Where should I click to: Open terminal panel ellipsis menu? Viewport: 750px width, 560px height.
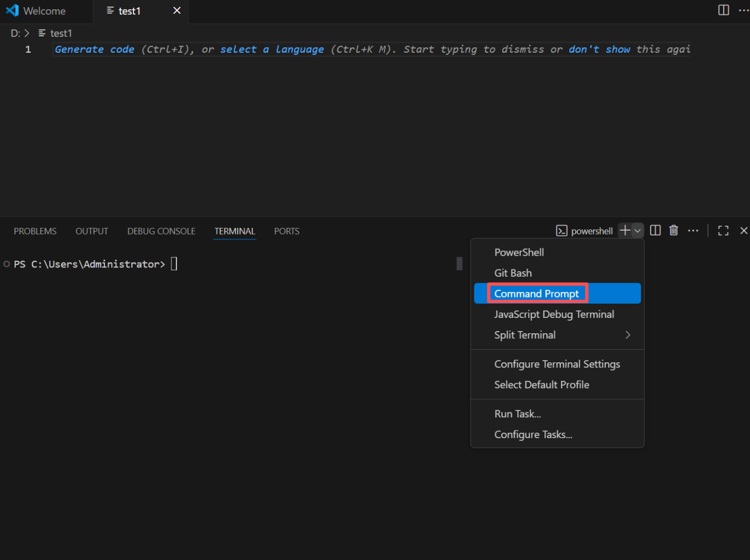click(693, 231)
